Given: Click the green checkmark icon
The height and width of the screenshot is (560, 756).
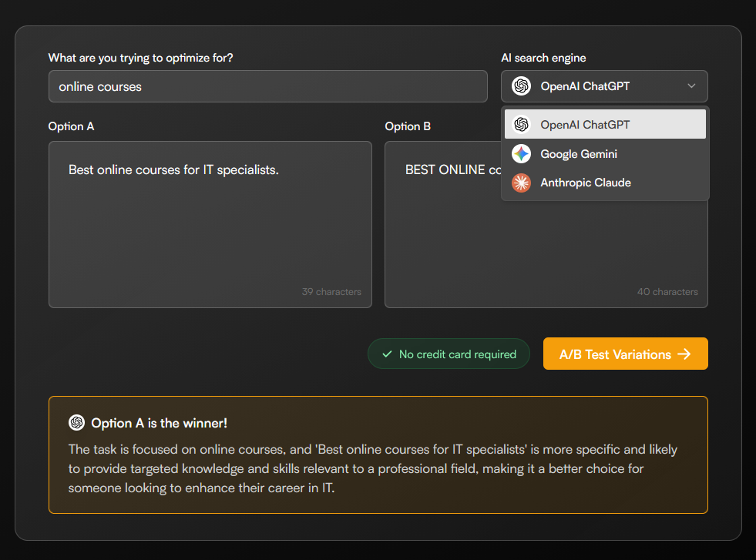Looking at the screenshot, I should 387,354.
